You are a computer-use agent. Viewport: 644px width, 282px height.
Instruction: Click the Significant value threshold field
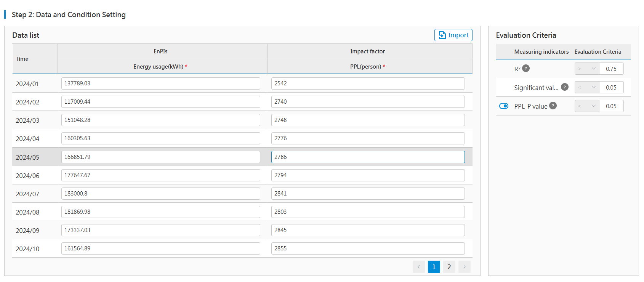coord(611,87)
